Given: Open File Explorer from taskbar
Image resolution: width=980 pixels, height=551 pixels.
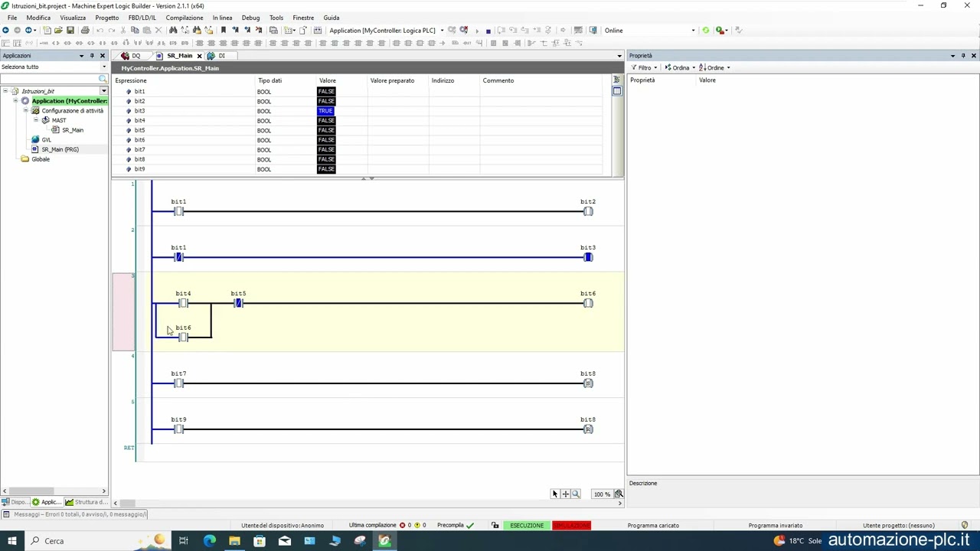Looking at the screenshot, I should [234, 541].
